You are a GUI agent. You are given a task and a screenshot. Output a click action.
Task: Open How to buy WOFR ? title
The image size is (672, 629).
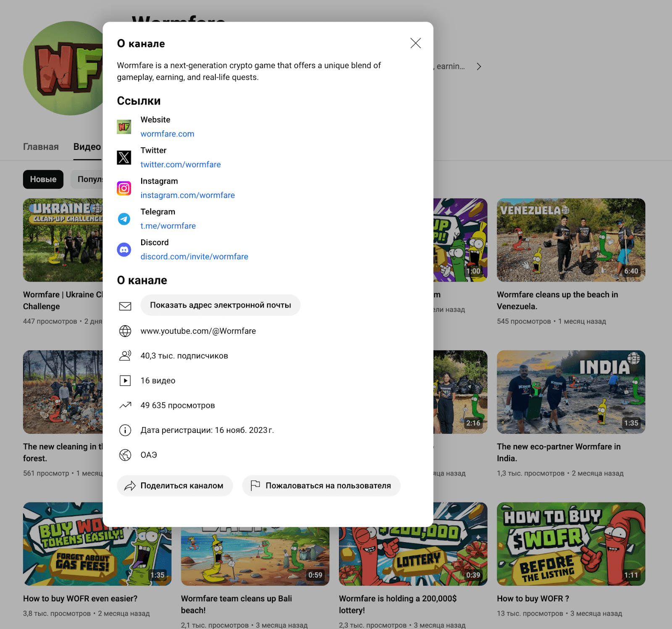pos(533,599)
